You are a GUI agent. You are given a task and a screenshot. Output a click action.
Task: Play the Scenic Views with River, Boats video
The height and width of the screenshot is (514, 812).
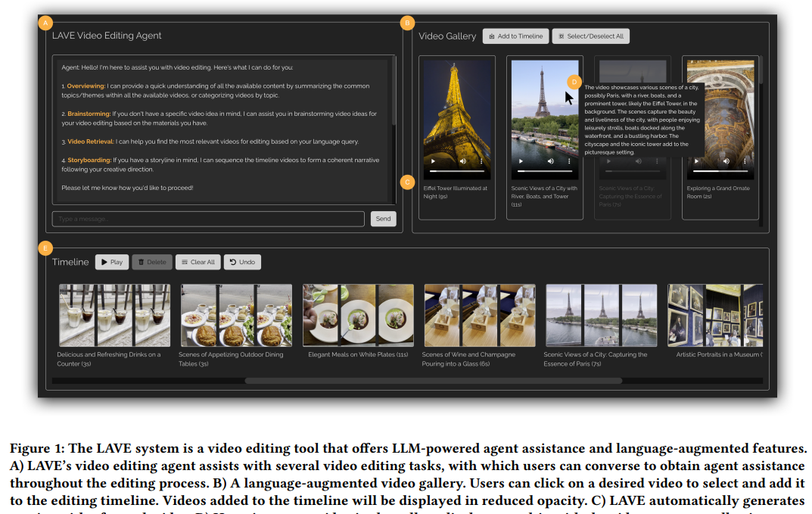[521, 161]
